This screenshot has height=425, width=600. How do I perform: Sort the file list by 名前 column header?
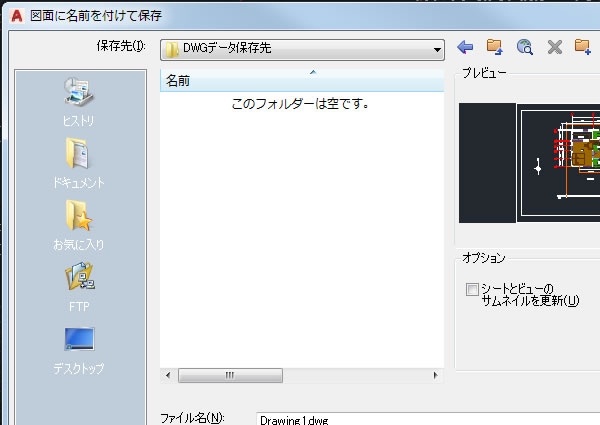coord(302,80)
